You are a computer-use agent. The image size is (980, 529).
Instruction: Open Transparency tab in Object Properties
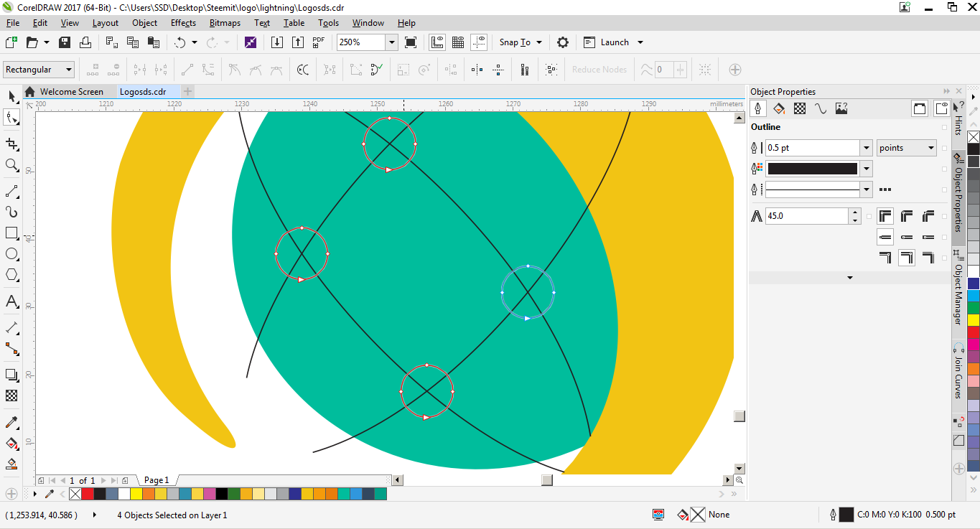tap(800, 108)
